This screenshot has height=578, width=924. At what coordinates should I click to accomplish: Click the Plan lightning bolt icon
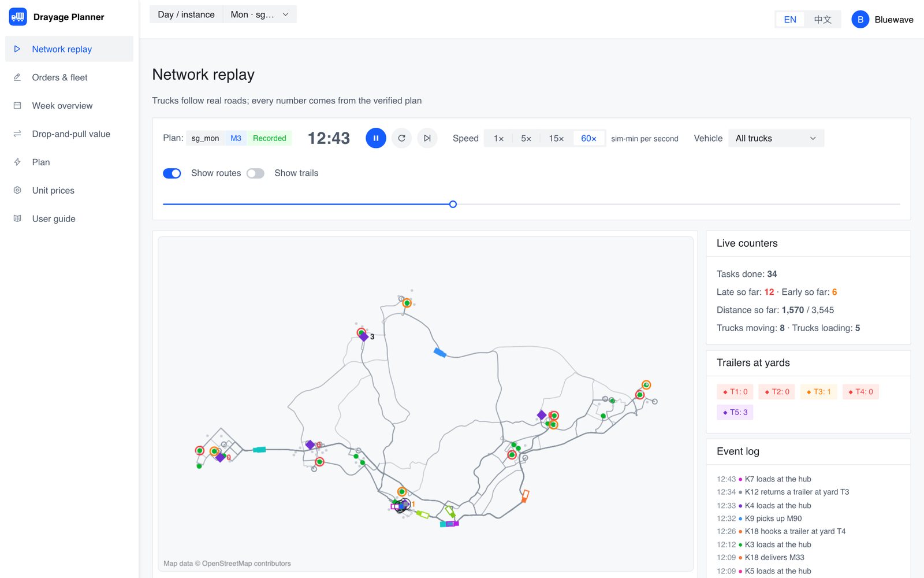17,162
